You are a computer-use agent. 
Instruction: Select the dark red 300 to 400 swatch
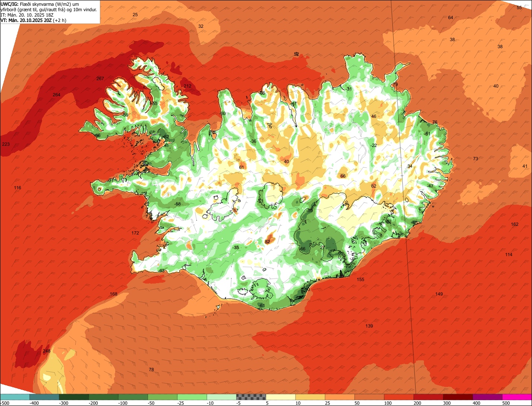click(458, 397)
